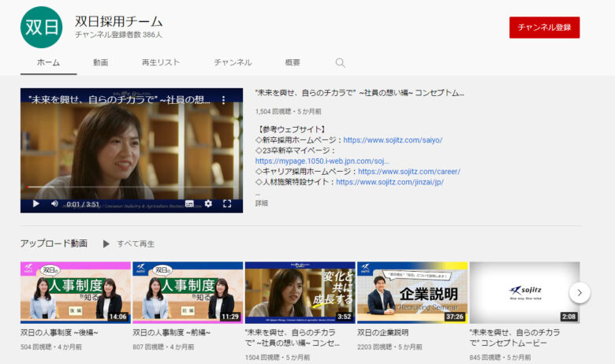615x364 pixels.
Task: Open the sojitz.com/jinzai/jp link
Action: 389,182
